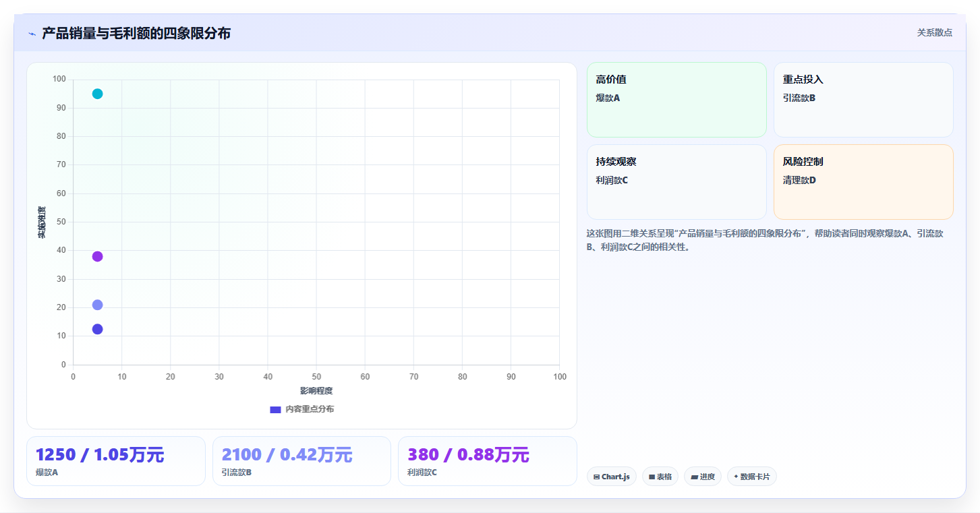Click the x-axis tick label 50

(316, 377)
